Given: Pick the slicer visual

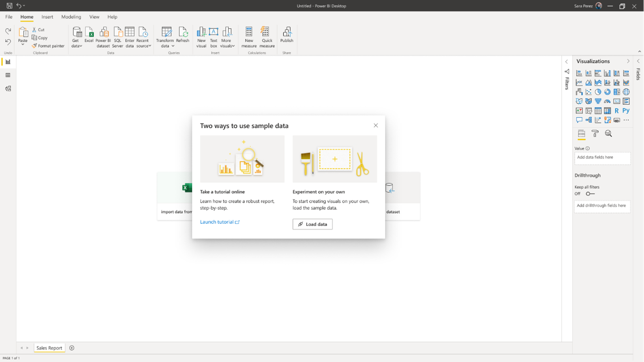Looking at the screenshot, I should click(x=589, y=111).
